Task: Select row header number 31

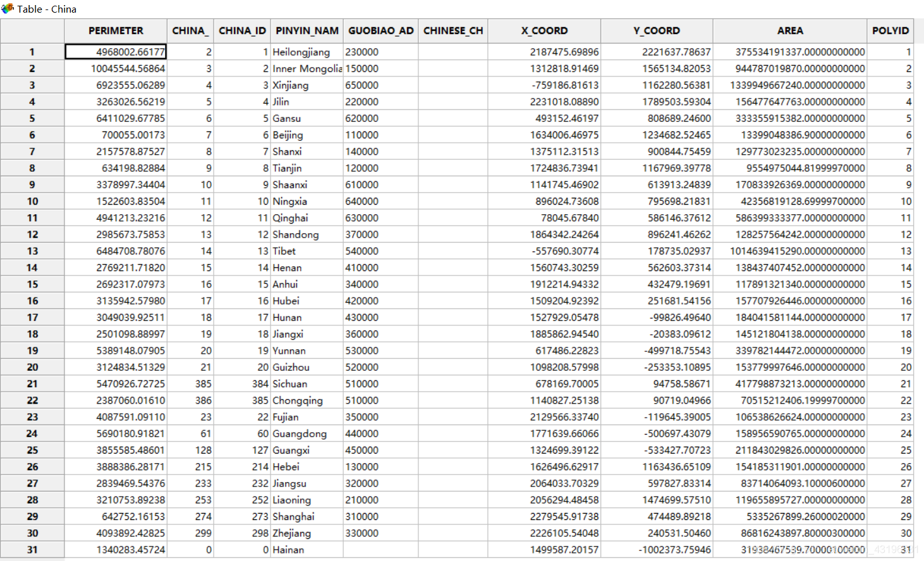Action: [x=32, y=550]
